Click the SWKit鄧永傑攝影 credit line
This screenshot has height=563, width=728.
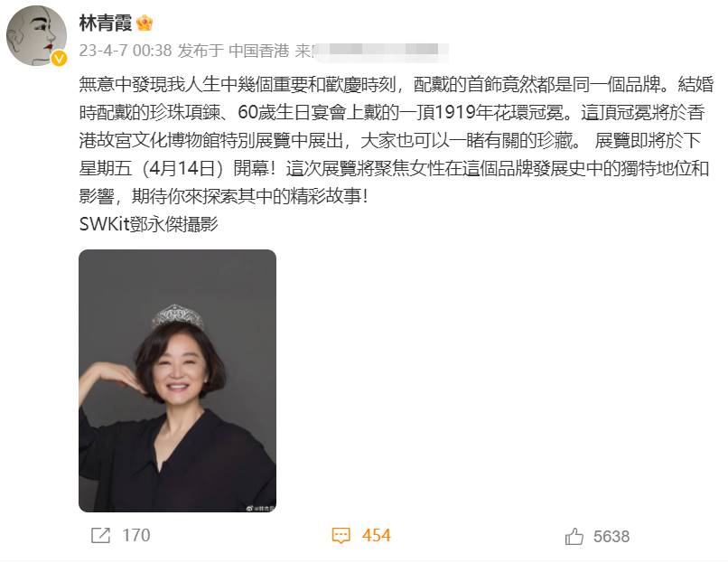(148, 224)
